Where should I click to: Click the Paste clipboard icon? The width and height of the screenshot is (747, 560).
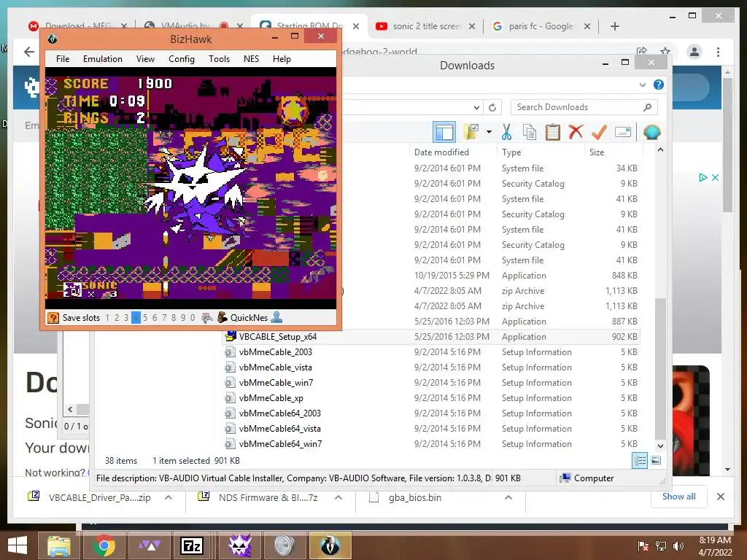pyautogui.click(x=553, y=132)
